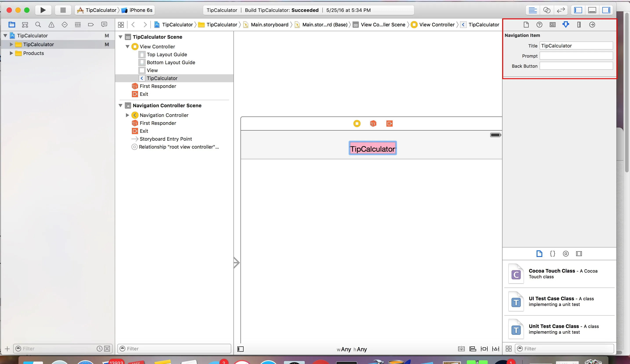Click the Prompt text field
The image size is (630, 364).
(x=576, y=56)
